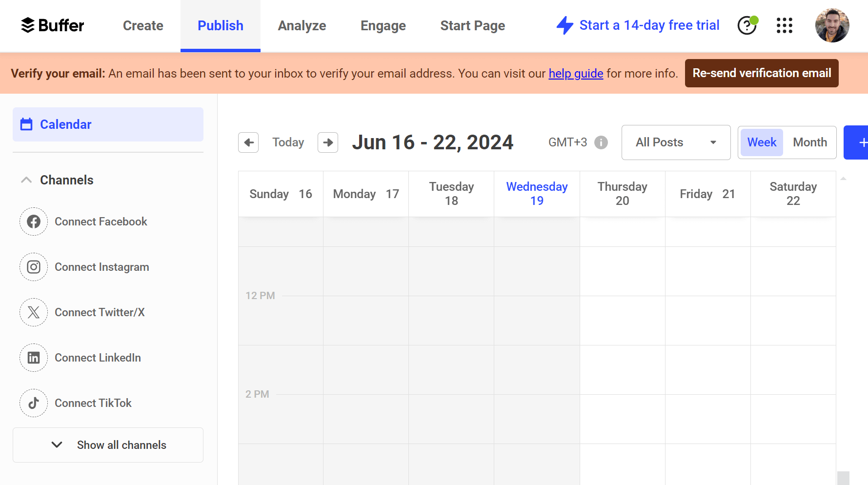Image resolution: width=868 pixels, height=485 pixels.
Task: Connect TikTok channel
Action: (x=93, y=403)
